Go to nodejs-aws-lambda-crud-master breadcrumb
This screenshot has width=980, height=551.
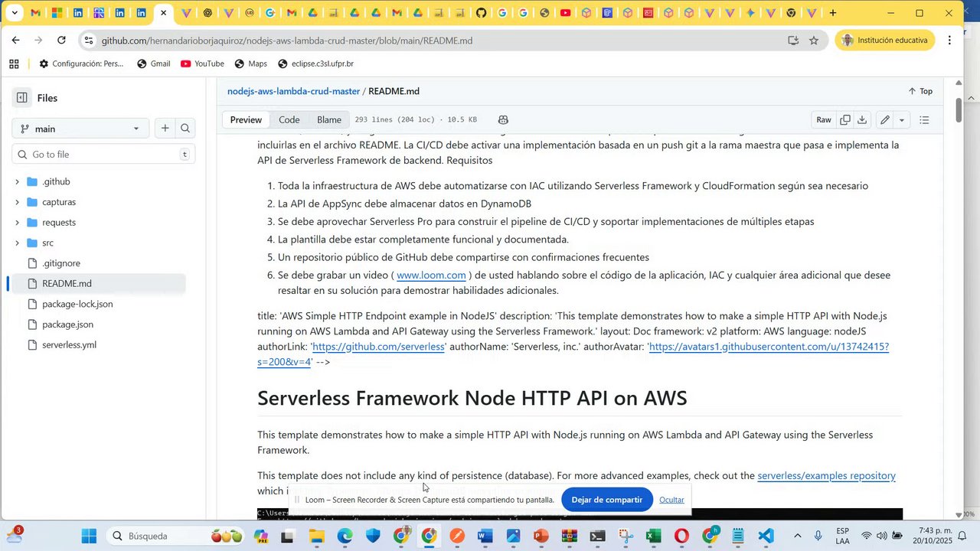pos(293,91)
